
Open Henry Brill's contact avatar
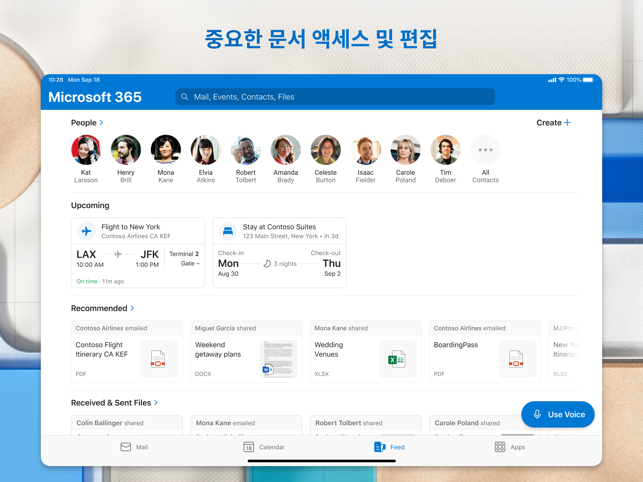pos(125,150)
